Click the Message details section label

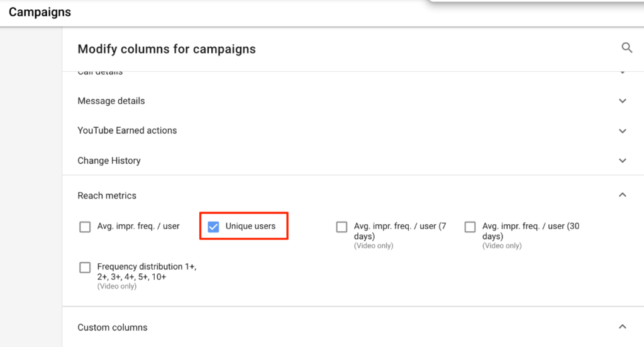click(x=111, y=101)
